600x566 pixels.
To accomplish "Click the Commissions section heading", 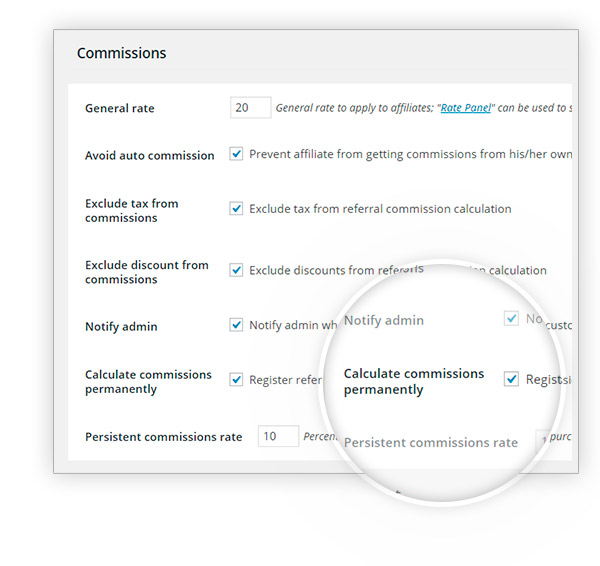I will coord(121,53).
